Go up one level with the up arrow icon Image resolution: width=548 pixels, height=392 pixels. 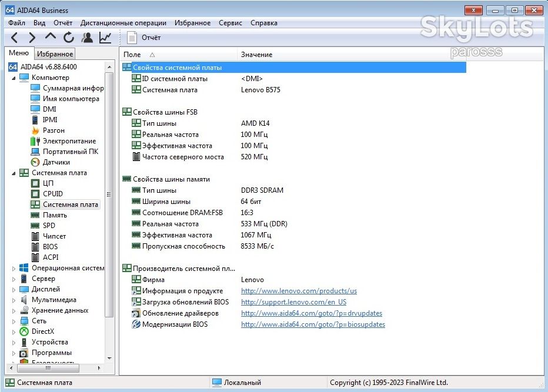(51, 36)
